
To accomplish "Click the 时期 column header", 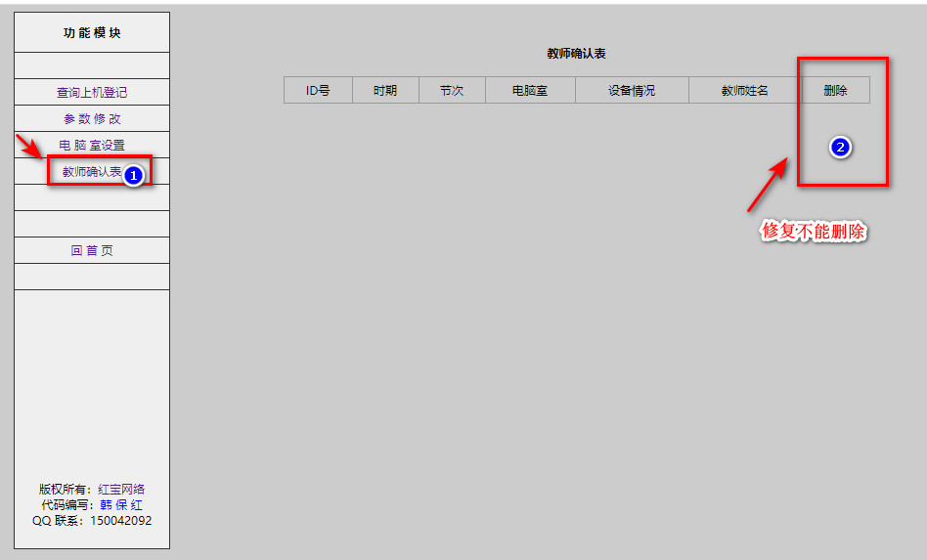I will (x=385, y=91).
